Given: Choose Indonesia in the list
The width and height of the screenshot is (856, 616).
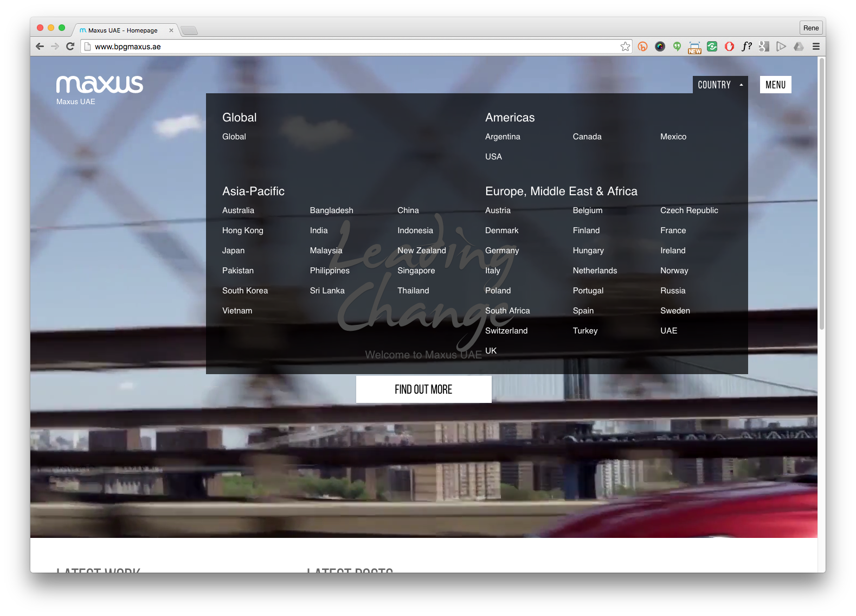Looking at the screenshot, I should pyautogui.click(x=415, y=230).
